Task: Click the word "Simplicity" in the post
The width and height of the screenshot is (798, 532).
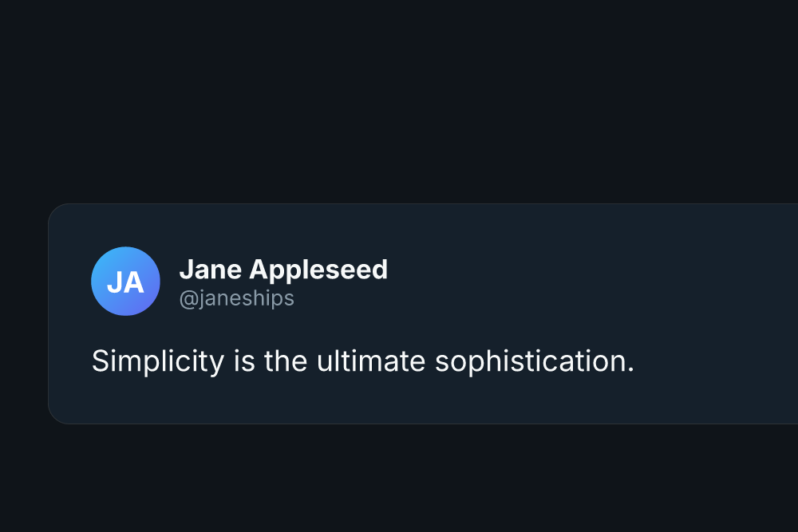Action: point(158,361)
